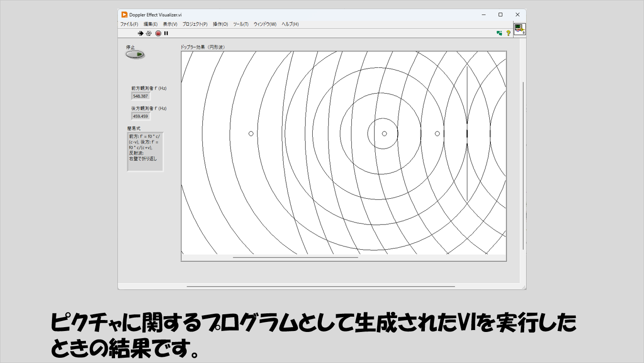644x363 pixels.
Task: Minimize the Doppler Effect Visualizer window
Action: pyautogui.click(x=483, y=15)
